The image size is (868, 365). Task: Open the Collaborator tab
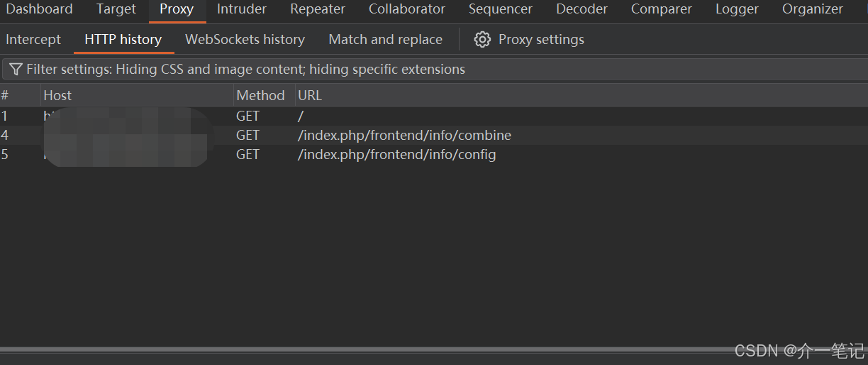coord(407,9)
